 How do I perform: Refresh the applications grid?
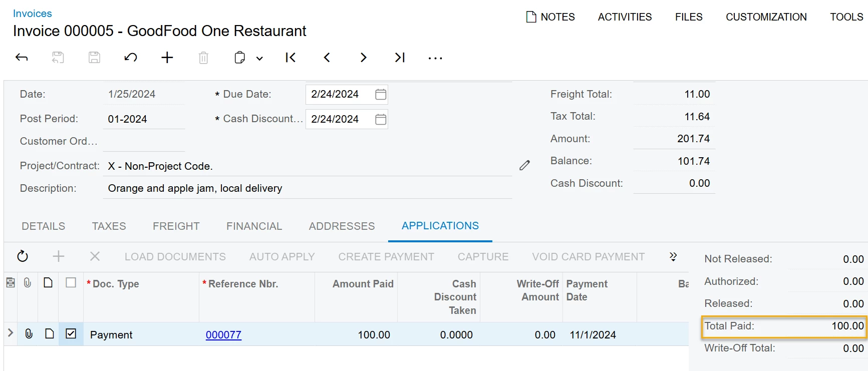23,256
